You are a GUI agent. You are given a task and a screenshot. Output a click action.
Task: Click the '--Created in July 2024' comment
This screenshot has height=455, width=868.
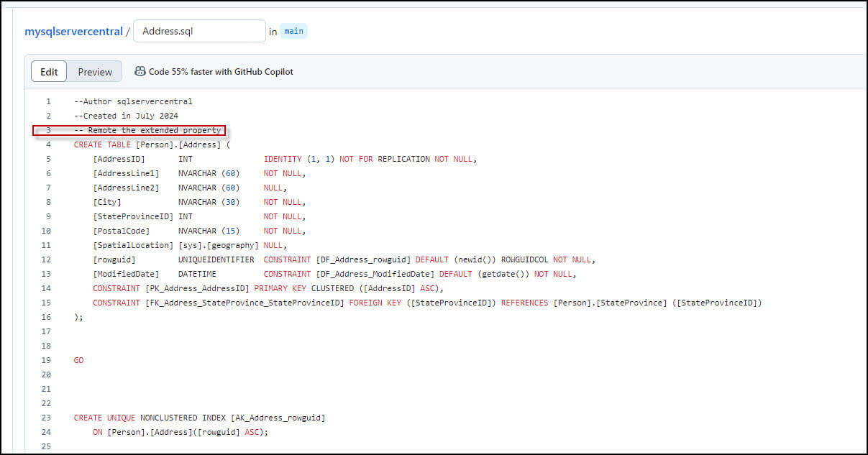pos(126,116)
